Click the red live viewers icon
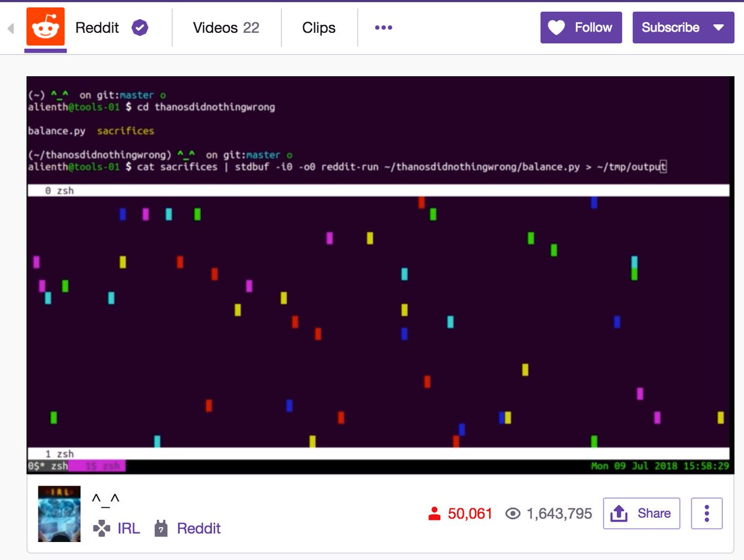 pos(435,514)
